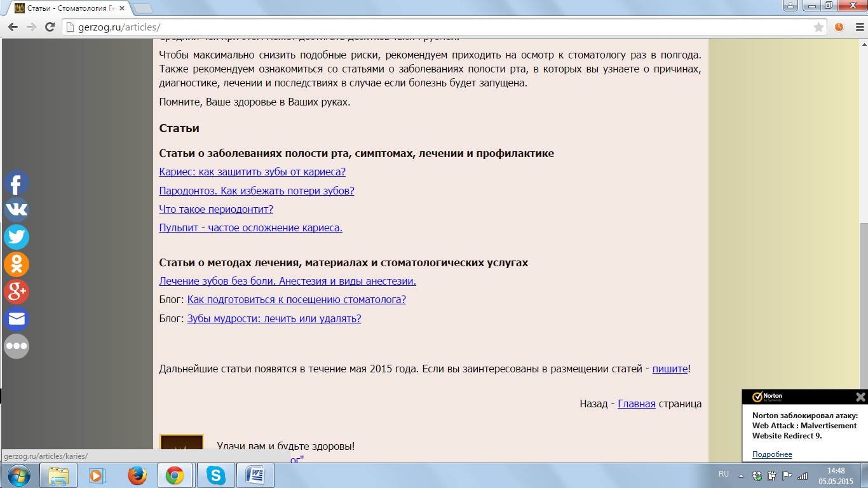Switch to Chrome on the taskbar
Screen dimensions: 868x488
click(x=175, y=475)
